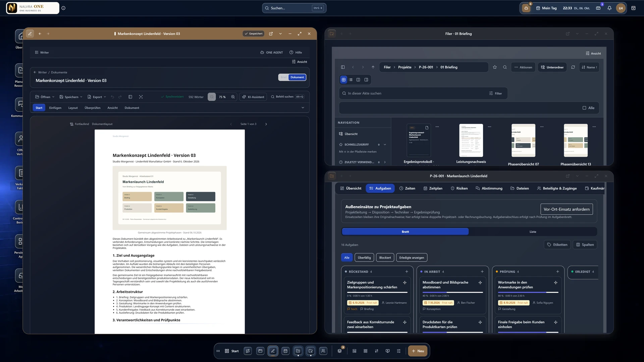The height and width of the screenshot is (362, 644).
Task: Favorite the 01 Briefing folder with star icon
Action: pyautogui.click(x=495, y=67)
